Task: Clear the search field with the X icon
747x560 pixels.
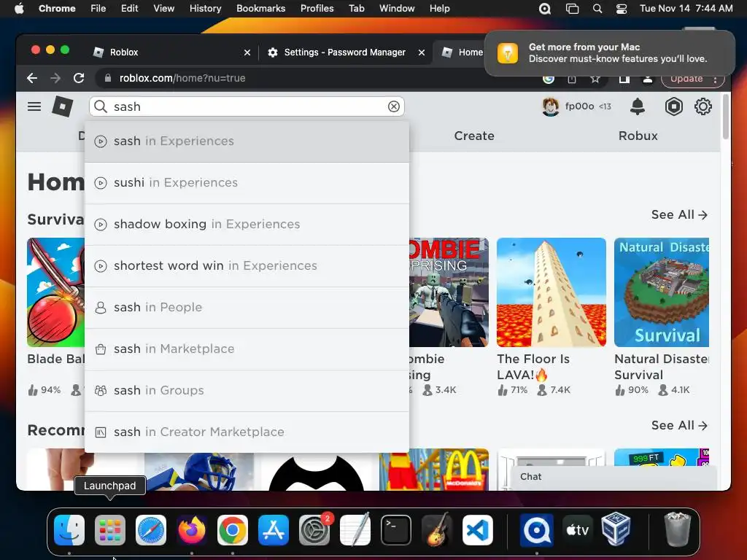Action: coord(393,106)
